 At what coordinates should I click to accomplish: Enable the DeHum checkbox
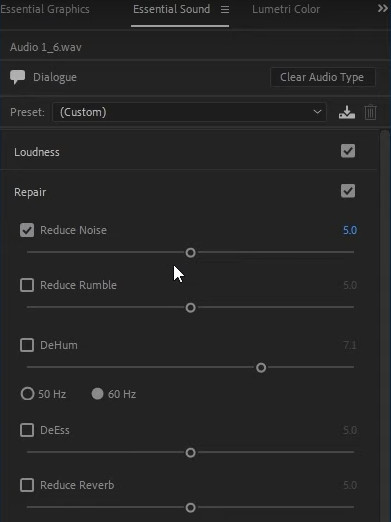click(x=27, y=345)
